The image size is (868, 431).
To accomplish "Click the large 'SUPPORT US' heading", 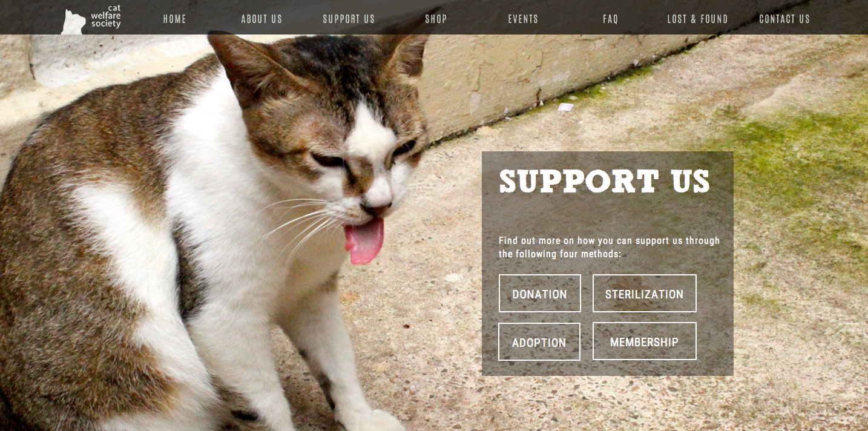I will click(604, 181).
